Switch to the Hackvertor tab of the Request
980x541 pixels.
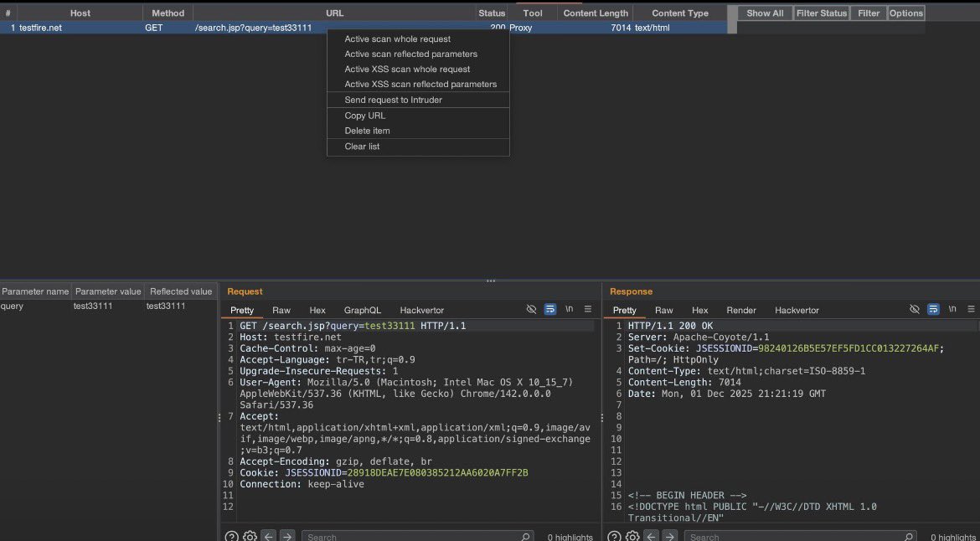pos(421,310)
